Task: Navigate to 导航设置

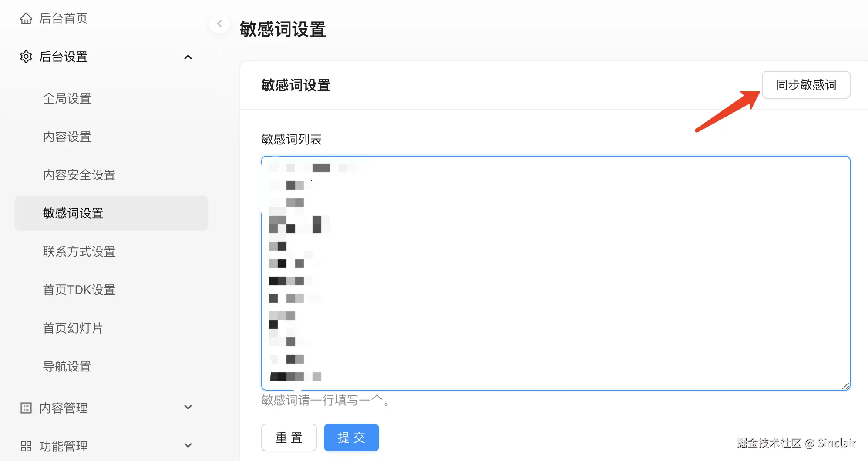Action: [67, 366]
